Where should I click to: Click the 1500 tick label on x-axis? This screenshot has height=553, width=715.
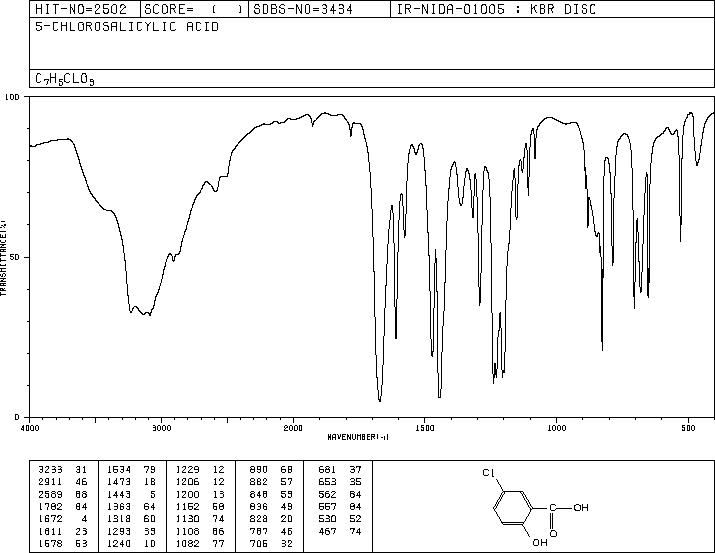425,428
